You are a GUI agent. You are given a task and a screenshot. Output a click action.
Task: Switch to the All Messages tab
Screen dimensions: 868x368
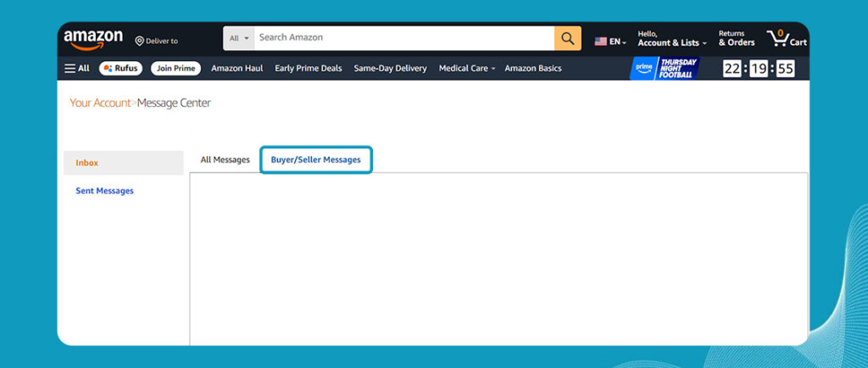(225, 159)
